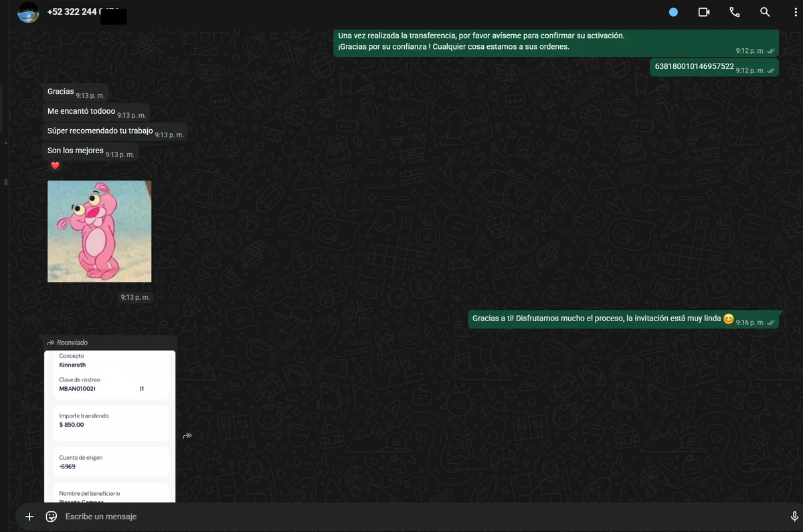The width and height of the screenshot is (803, 532).
Task: Click the red heart emoji message
Action: tap(56, 166)
